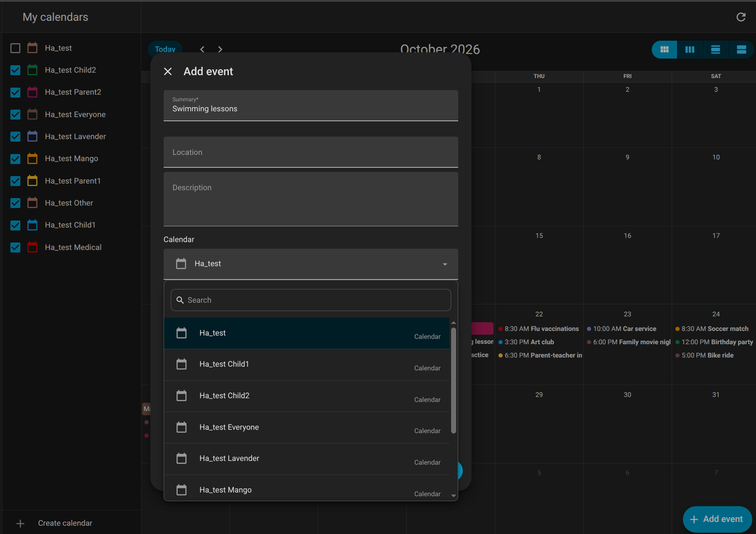Enable the Ha_test calendar checkbox
The height and width of the screenshot is (534, 756).
coord(15,48)
